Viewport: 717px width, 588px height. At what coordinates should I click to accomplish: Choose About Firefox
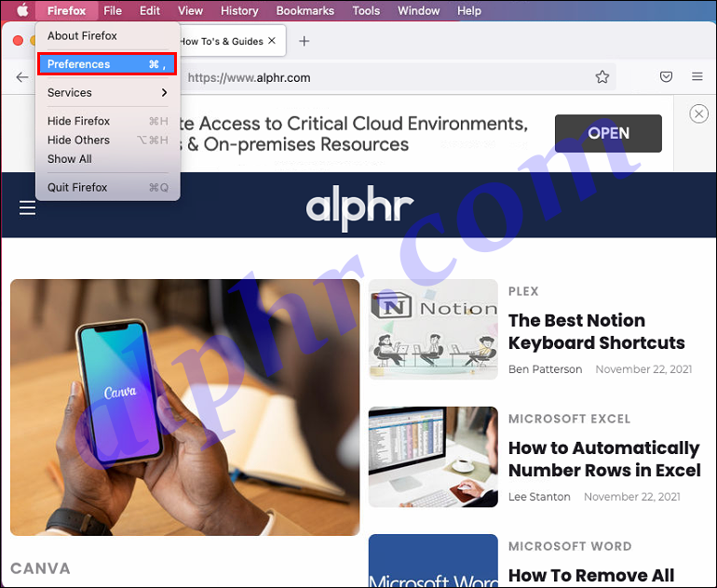click(x=108, y=35)
